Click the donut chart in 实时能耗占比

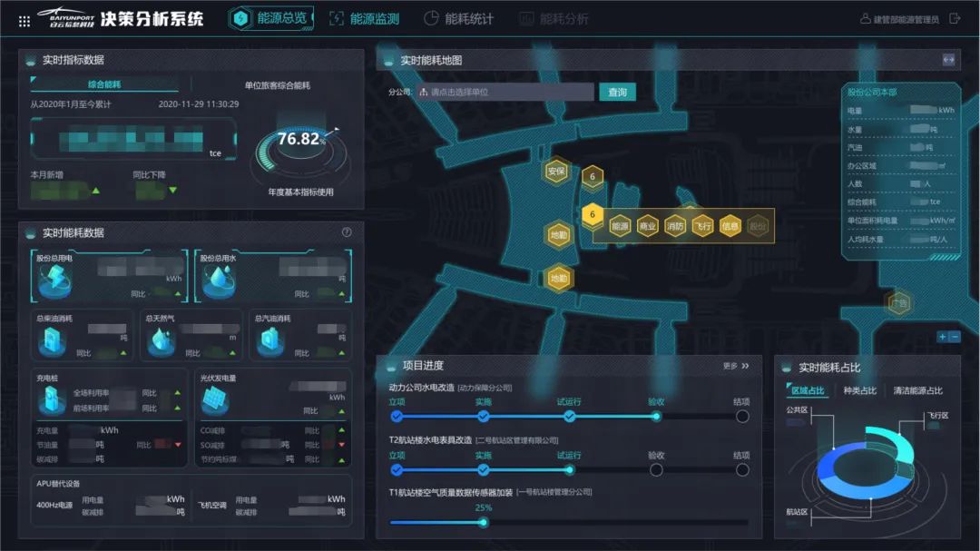pyautogui.click(x=867, y=463)
